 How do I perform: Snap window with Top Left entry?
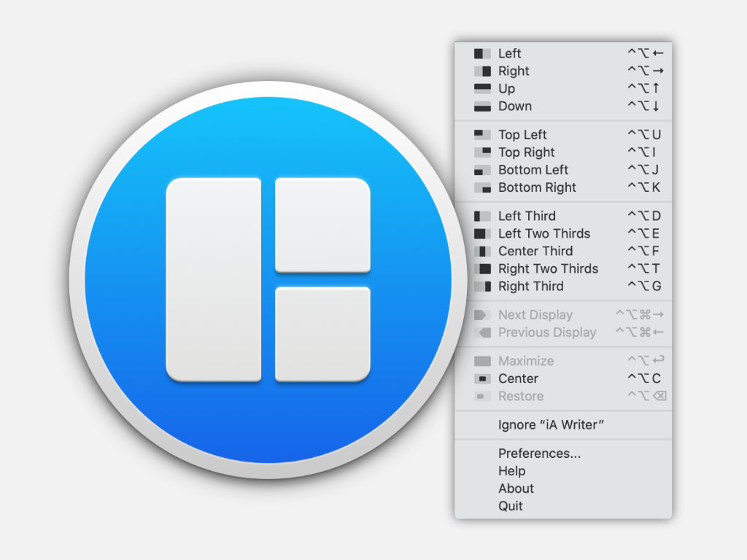pos(563,135)
